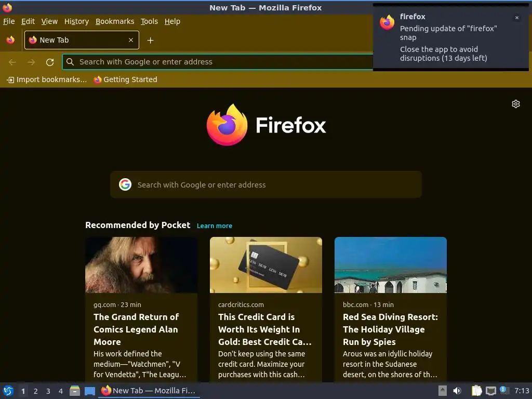Click the show desktop taskbar icon
Image resolution: width=532 pixels, height=399 pixels.
(89, 391)
